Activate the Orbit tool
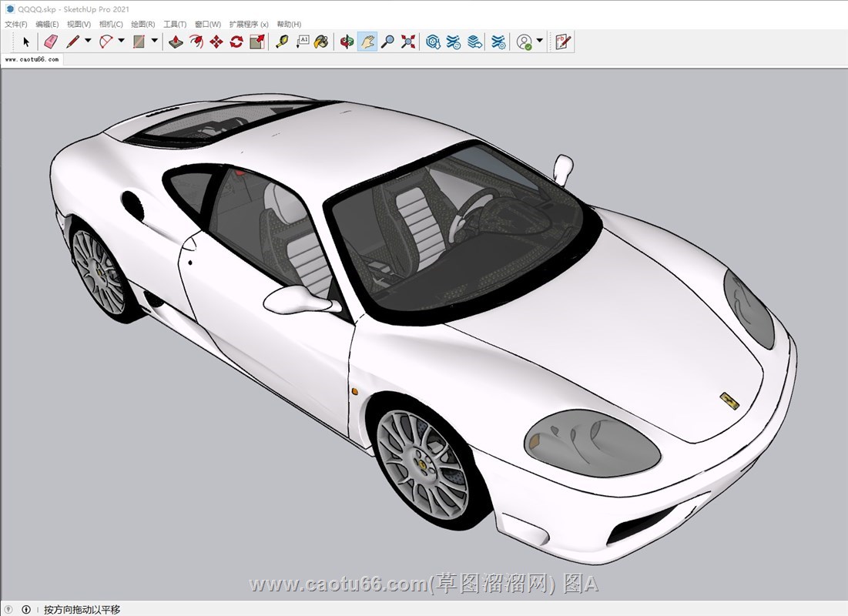Image resolution: width=848 pixels, height=616 pixels. 347,42
